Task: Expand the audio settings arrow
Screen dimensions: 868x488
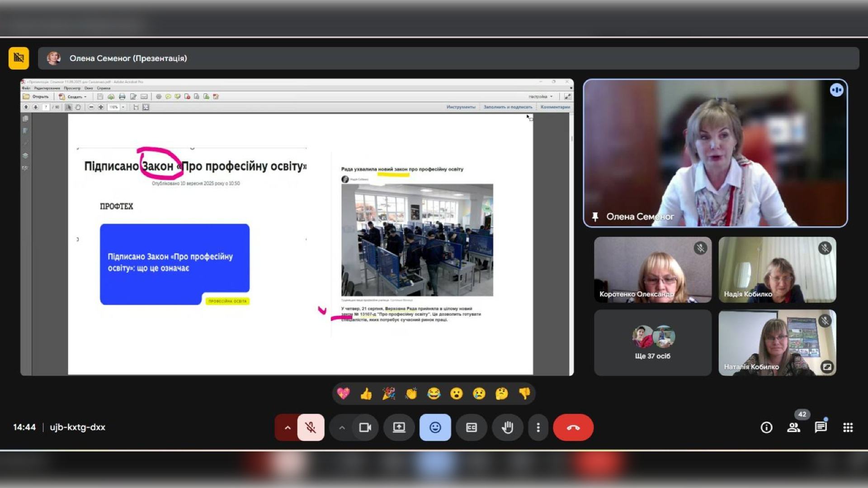Action: point(287,427)
